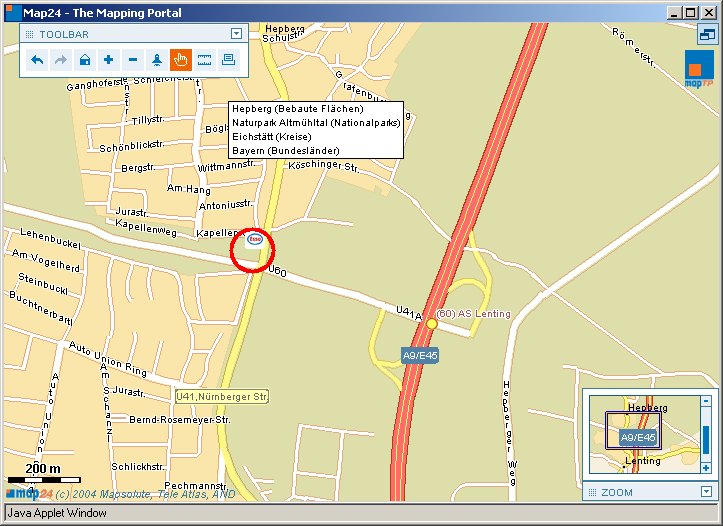Click the minus button above zoom slider
The width and height of the screenshot is (723, 526).
706,401
